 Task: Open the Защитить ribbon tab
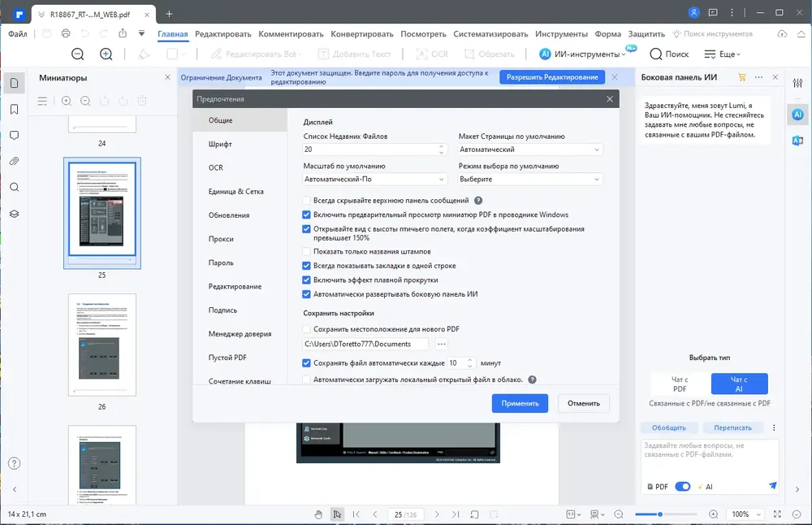click(646, 33)
